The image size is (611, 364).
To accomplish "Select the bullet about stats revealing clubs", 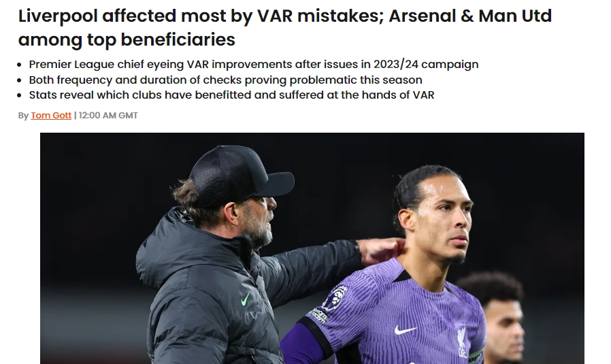I will click(x=231, y=95).
